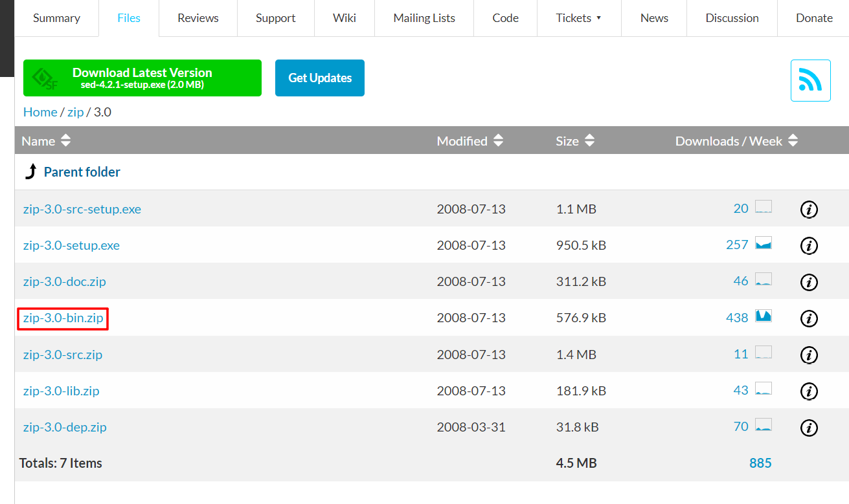The height and width of the screenshot is (504, 849).
Task: Click download graph for zip-3.0-lib.zip
Action: [x=764, y=389]
